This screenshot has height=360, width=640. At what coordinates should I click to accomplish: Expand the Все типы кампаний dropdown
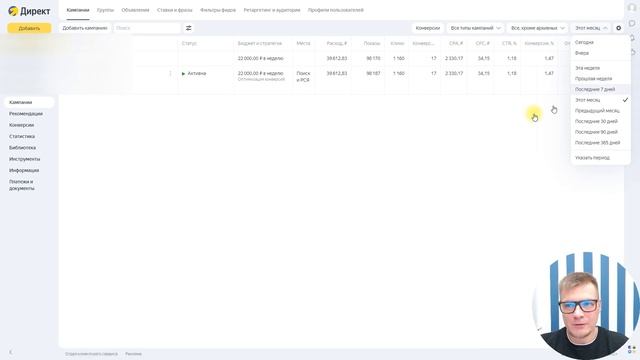[476, 28]
